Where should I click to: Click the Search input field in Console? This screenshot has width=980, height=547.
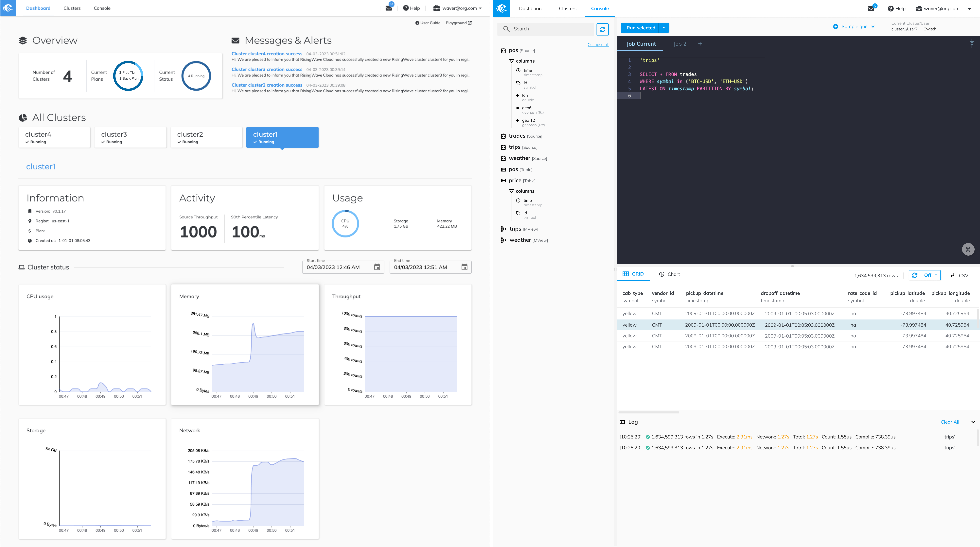pyautogui.click(x=545, y=29)
